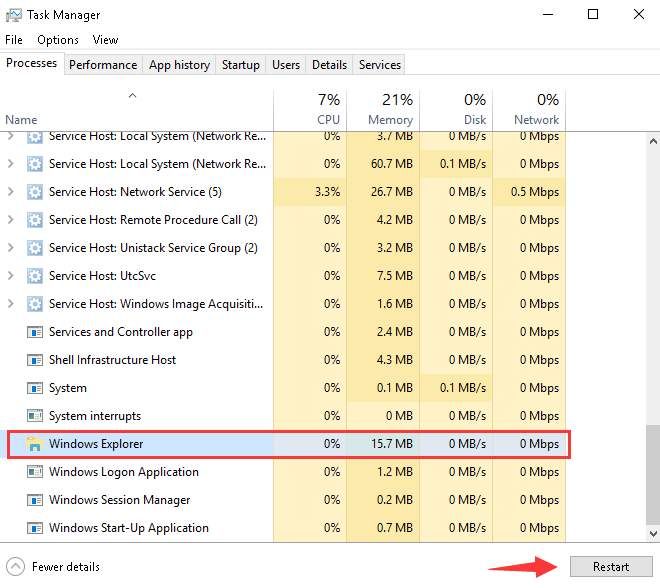Screen dimensions: 660x588
Task: Expand Service Host: Unistack Service Group
Action: tap(12, 248)
